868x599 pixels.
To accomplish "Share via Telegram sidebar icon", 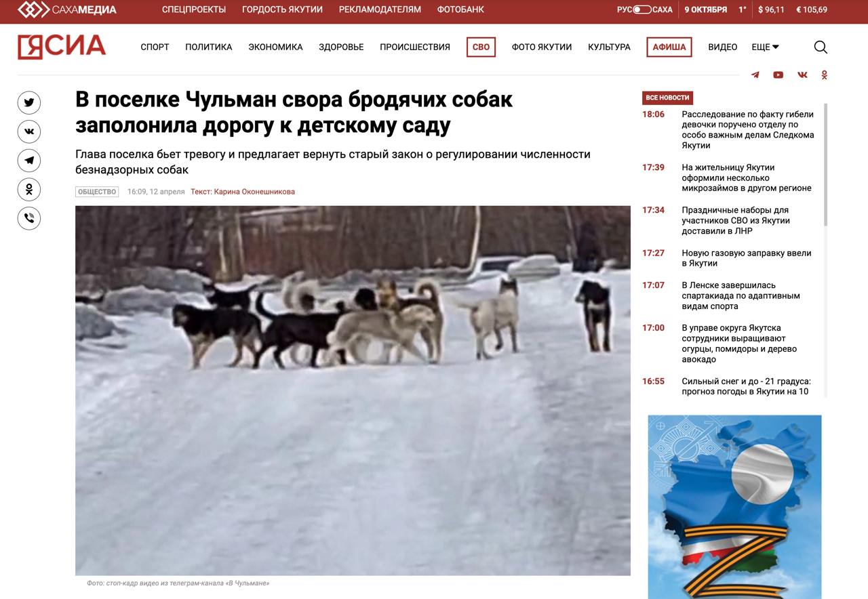I will coord(29,161).
